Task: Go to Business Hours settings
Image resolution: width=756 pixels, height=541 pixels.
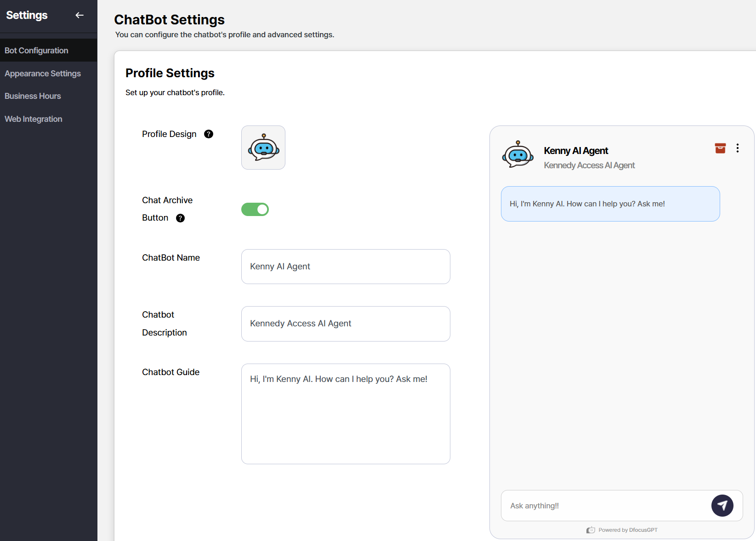Action: [33, 96]
